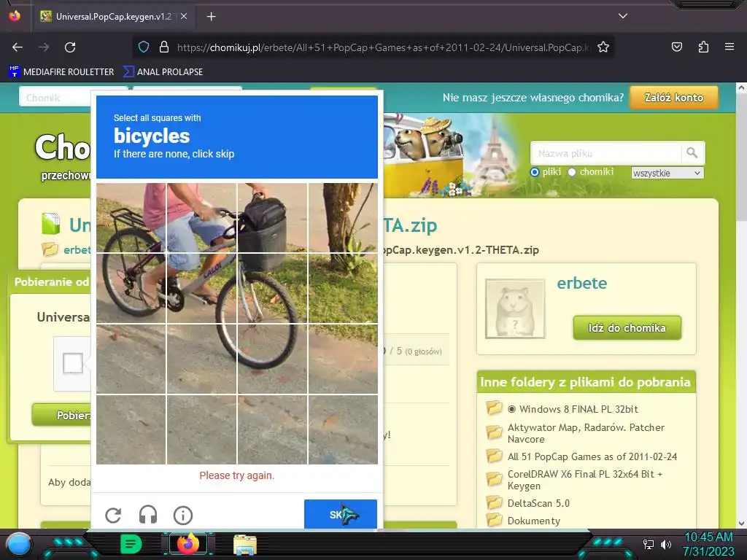This screenshot has width=747, height=560.
Task: Click the erbete hamster avatar
Action: tap(515, 308)
